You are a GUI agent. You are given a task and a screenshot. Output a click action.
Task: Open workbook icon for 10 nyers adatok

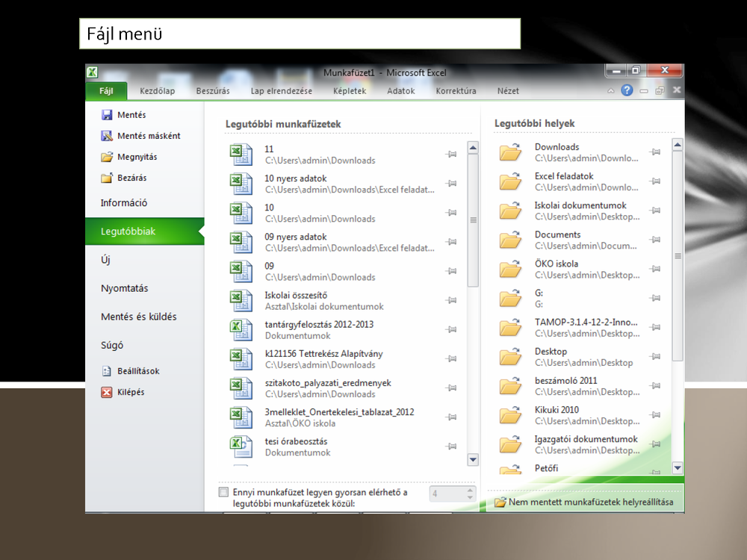[x=241, y=184]
